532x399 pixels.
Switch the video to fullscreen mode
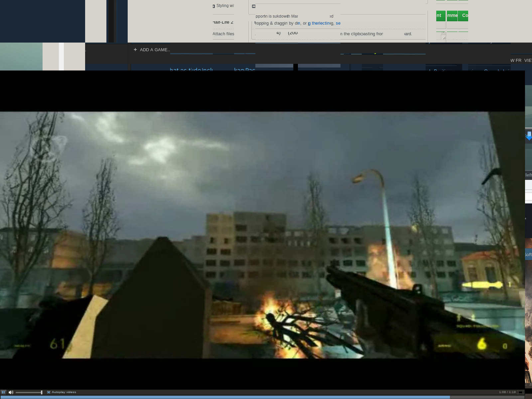tap(521, 392)
